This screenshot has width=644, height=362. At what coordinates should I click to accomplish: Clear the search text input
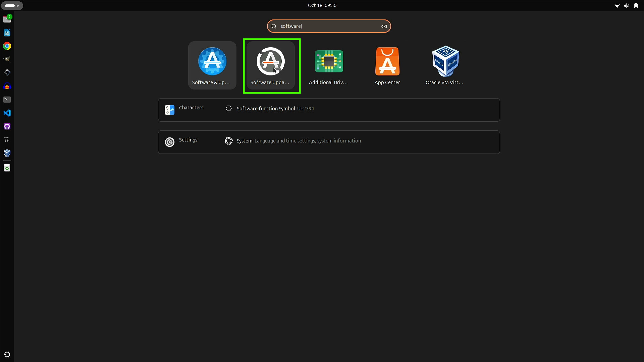[x=383, y=25]
